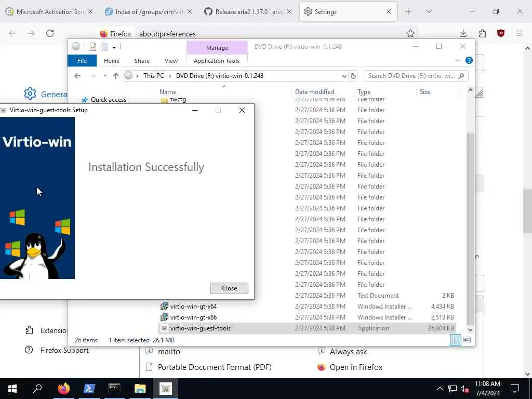Open a new Firefox tab

(408, 12)
